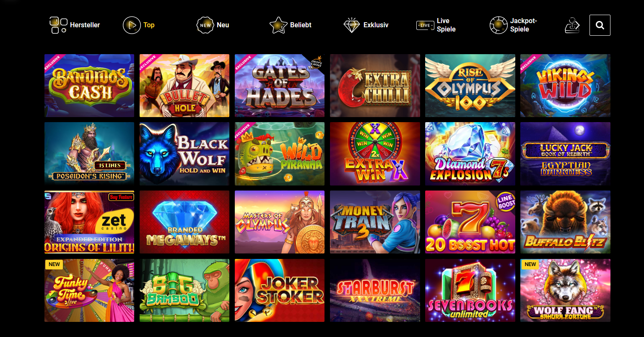Image resolution: width=644 pixels, height=337 pixels.
Task: Launch Funky Time Live game
Action: [x=89, y=290]
